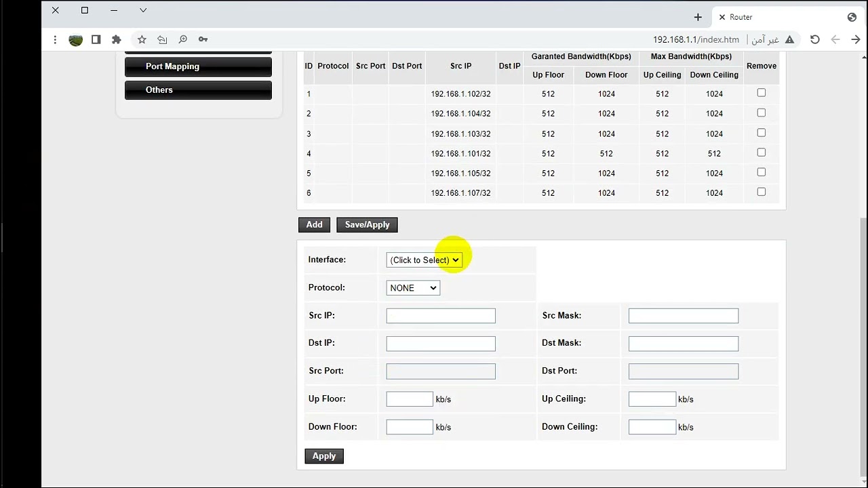Click the Src IP input field
The image size is (868, 488).
point(441,316)
